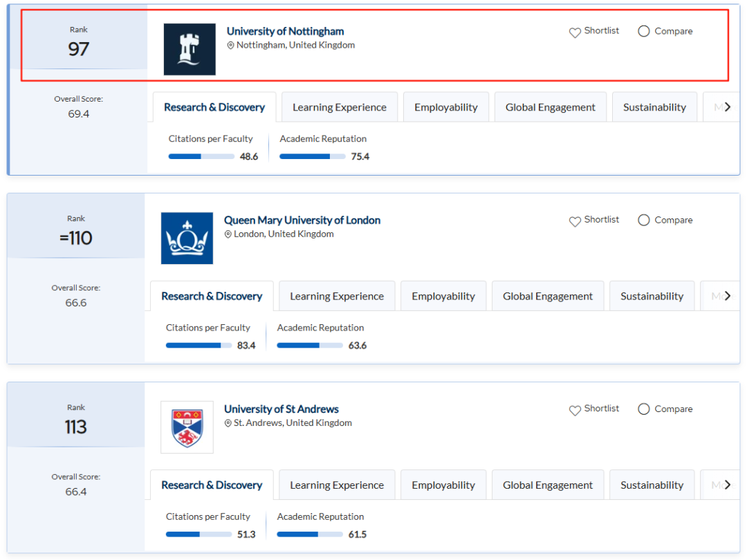This screenshot has height=560, width=747.
Task: Click the academic reputation score 61.5
Action: coord(358,534)
